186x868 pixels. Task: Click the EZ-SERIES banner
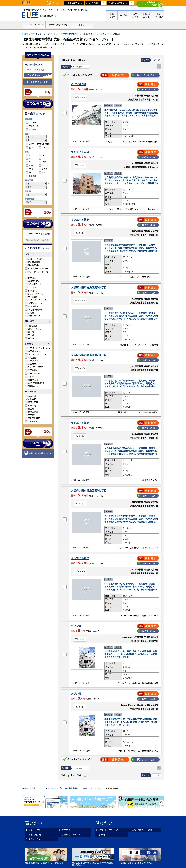pos(45,801)
